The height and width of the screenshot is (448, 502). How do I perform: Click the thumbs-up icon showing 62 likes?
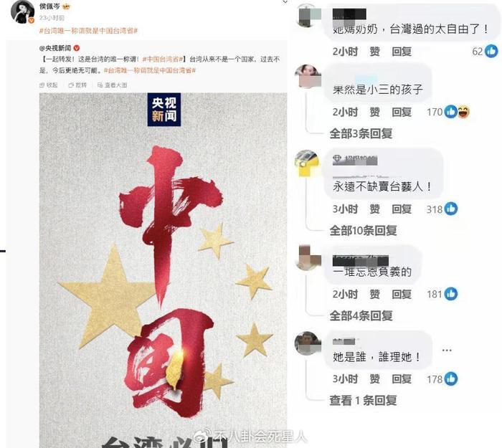coord(491,51)
